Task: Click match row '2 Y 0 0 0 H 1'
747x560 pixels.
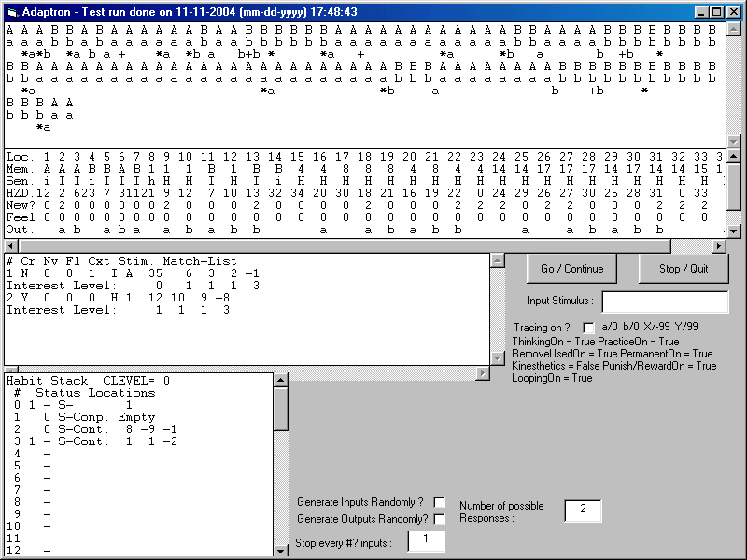Action: tap(119, 298)
